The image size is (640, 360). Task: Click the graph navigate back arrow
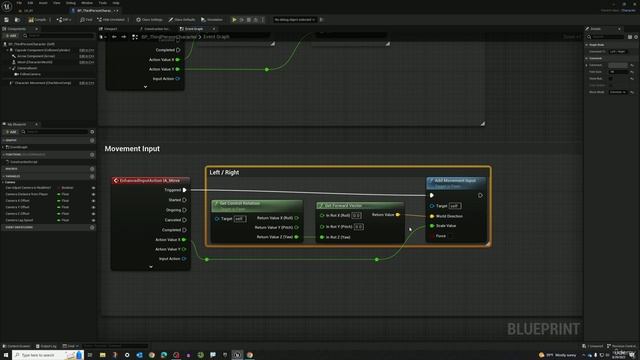point(114,37)
